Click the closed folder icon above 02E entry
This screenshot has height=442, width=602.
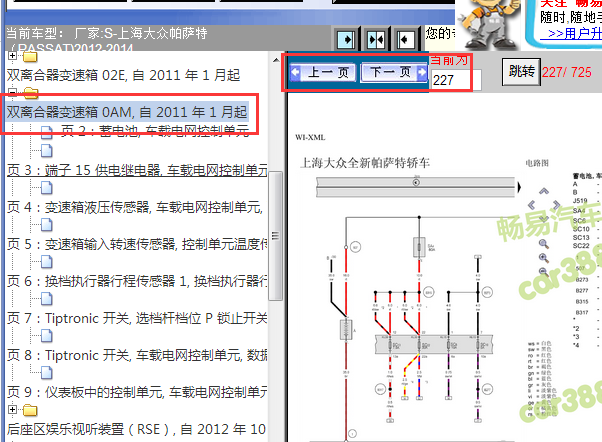(30, 57)
